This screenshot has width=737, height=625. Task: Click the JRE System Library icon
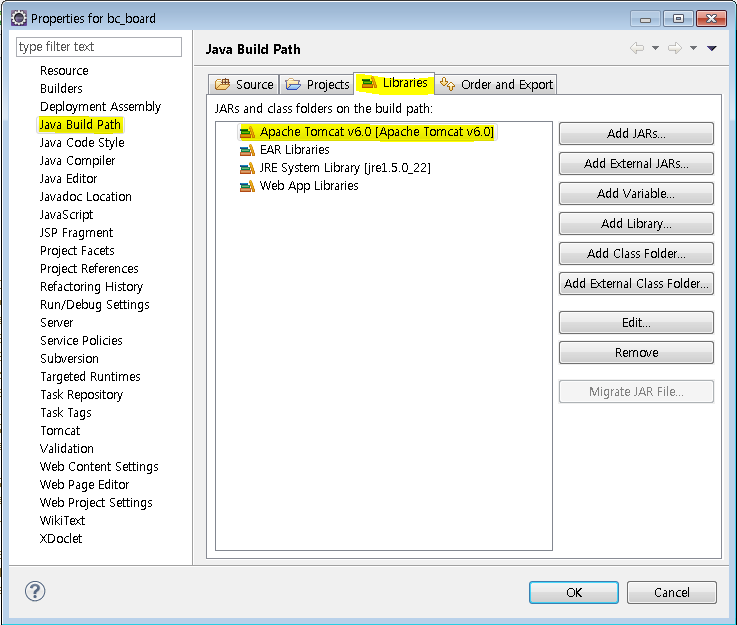point(247,168)
